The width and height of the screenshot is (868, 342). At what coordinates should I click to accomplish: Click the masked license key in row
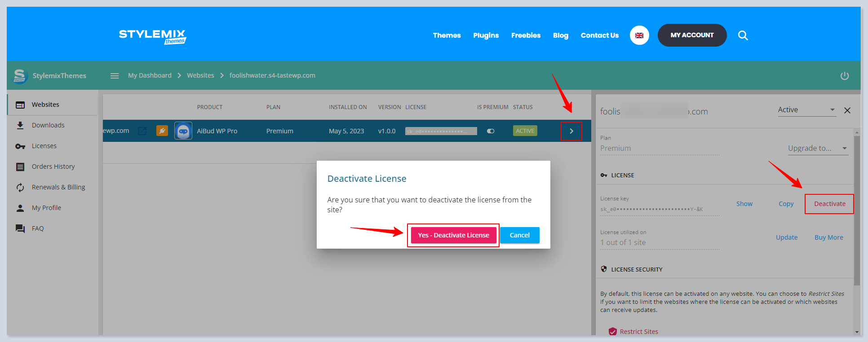click(x=441, y=131)
